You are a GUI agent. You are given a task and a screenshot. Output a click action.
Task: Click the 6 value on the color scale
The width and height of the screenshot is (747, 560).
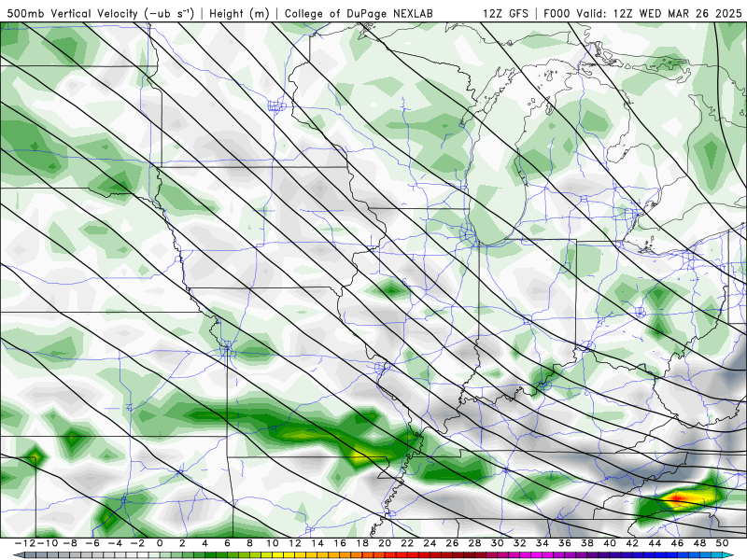pos(227,543)
